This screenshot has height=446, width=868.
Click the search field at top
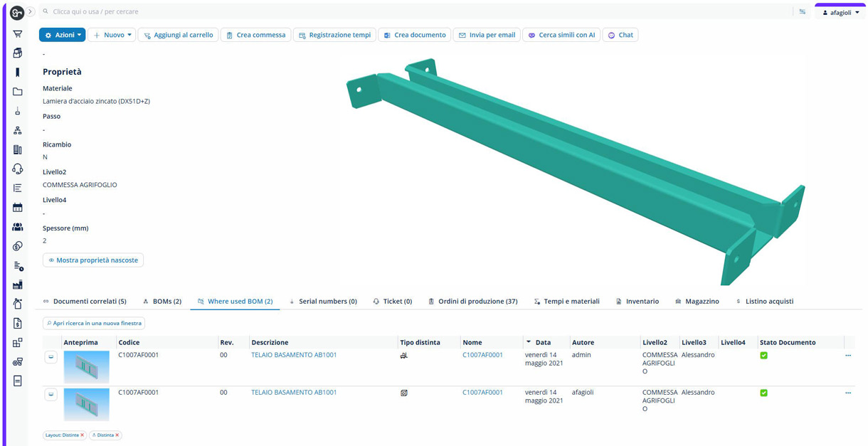[x=413, y=12]
